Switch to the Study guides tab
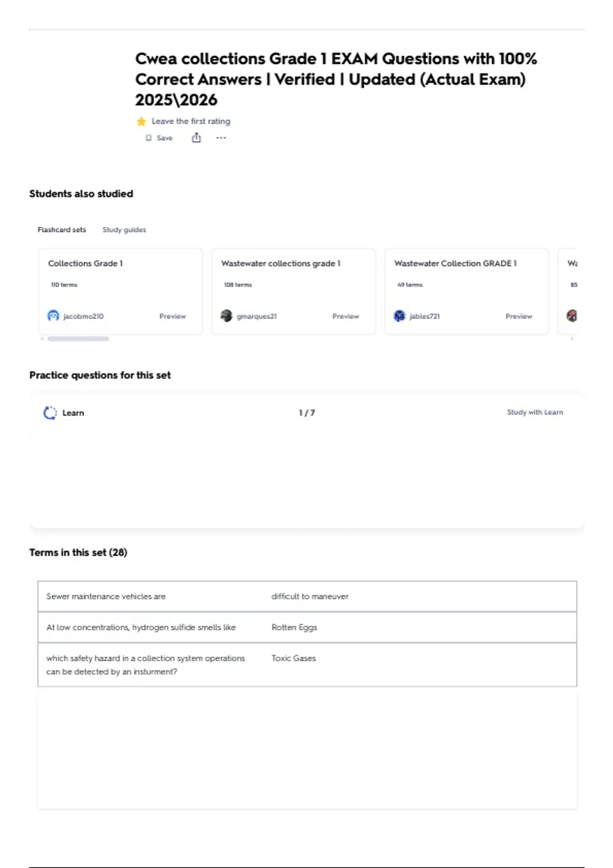The image size is (613, 868). 124,230
